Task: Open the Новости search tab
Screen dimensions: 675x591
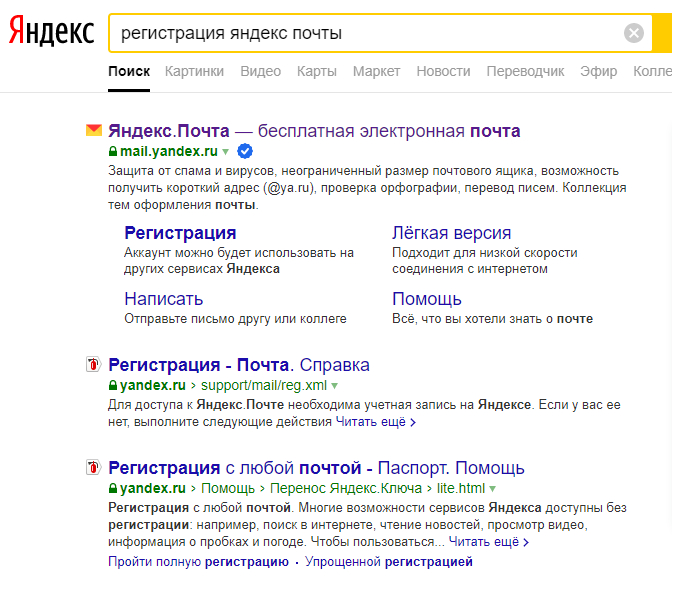Action: point(443,71)
